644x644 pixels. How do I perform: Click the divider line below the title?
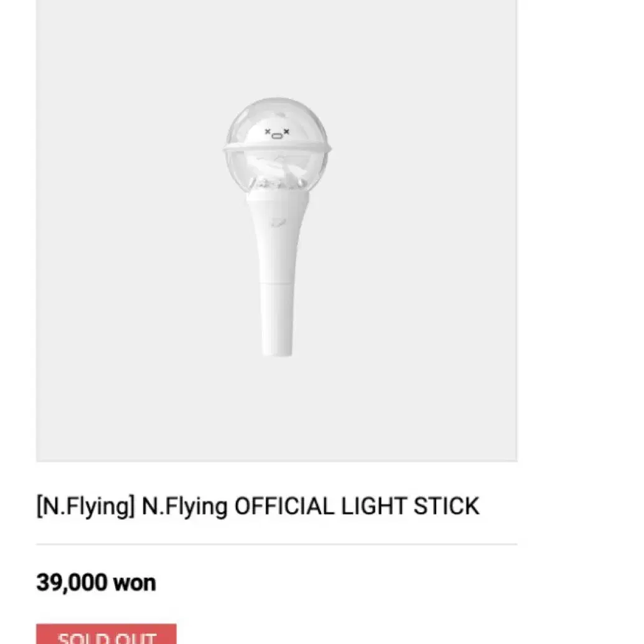276,544
